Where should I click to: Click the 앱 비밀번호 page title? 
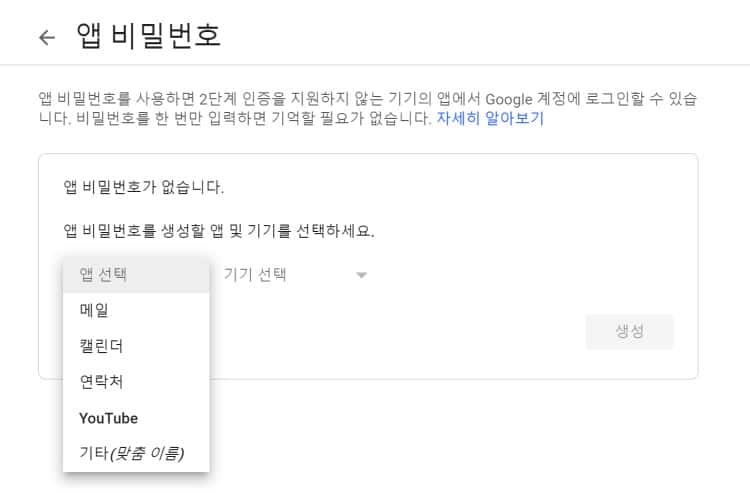[x=148, y=37]
